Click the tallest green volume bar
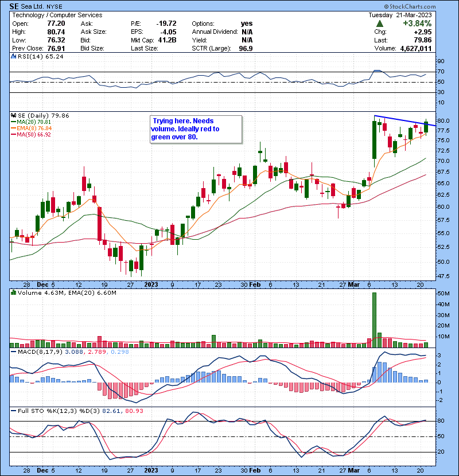 (x=374, y=320)
